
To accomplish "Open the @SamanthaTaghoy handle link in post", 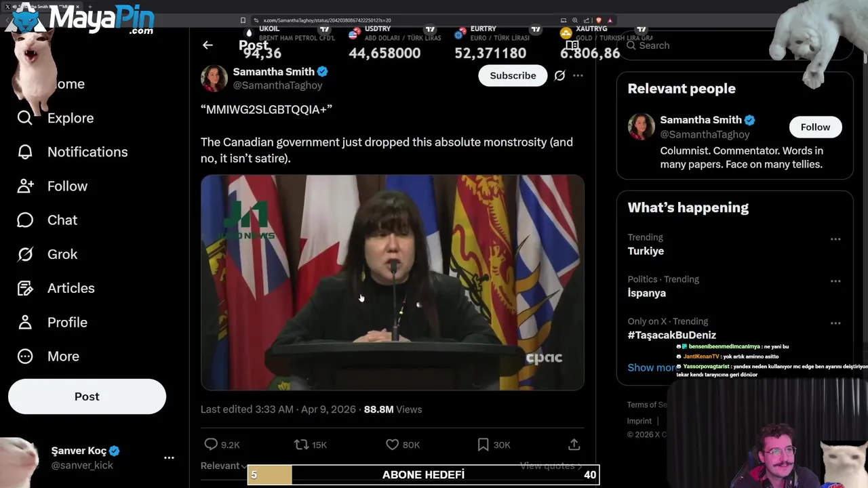I will click(x=277, y=85).
